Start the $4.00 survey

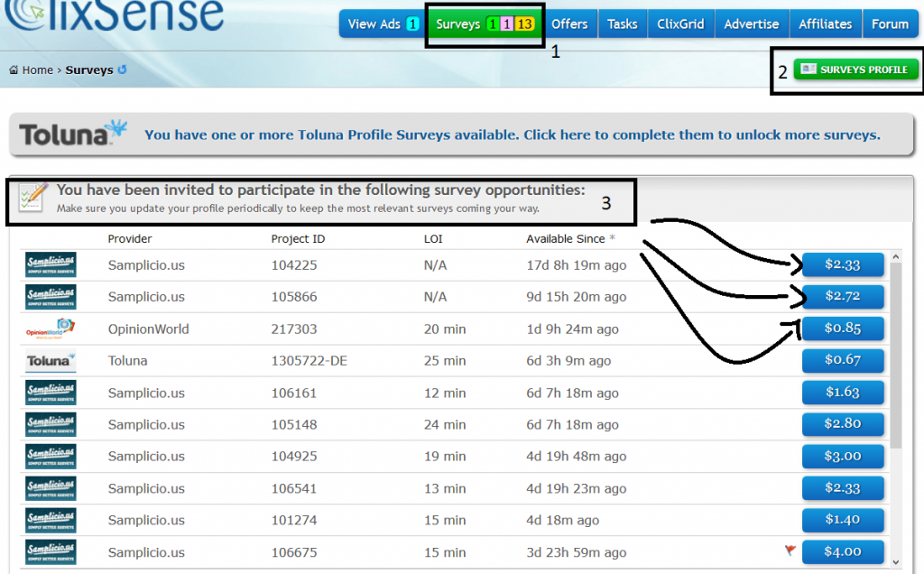843,551
